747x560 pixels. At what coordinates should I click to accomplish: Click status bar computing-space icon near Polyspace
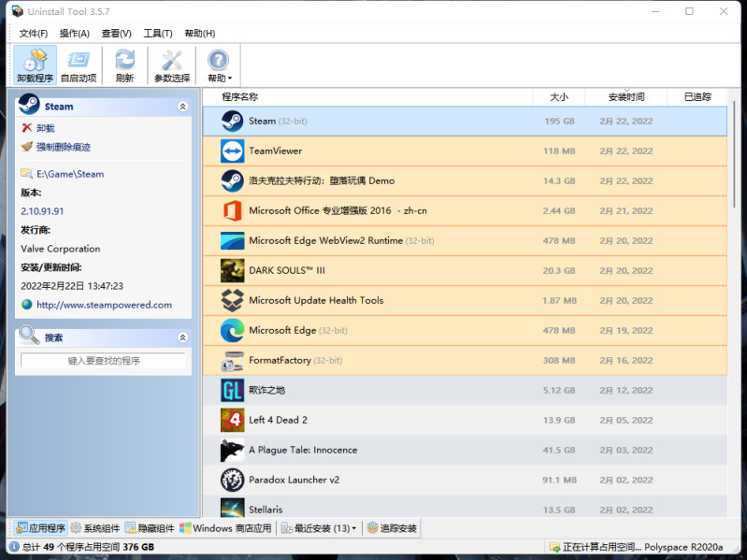[554, 547]
